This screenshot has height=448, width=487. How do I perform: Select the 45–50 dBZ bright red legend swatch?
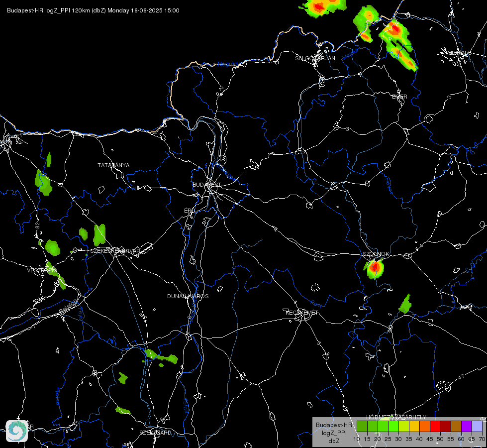[x=435, y=426]
